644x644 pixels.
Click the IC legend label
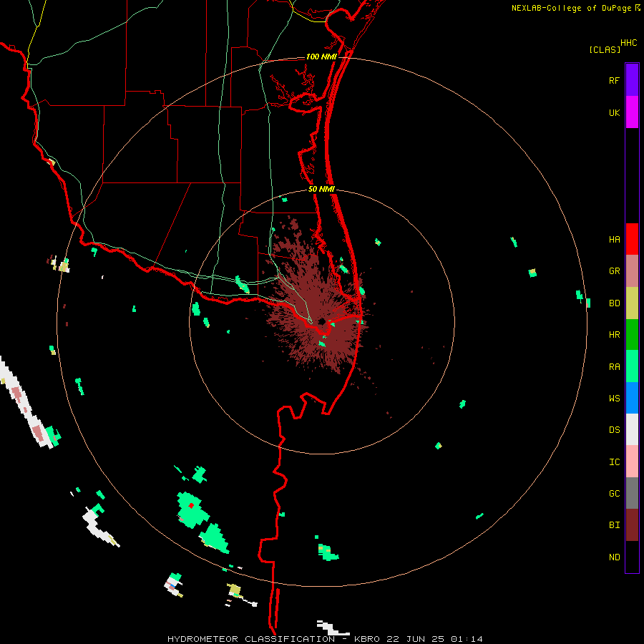pos(614,462)
